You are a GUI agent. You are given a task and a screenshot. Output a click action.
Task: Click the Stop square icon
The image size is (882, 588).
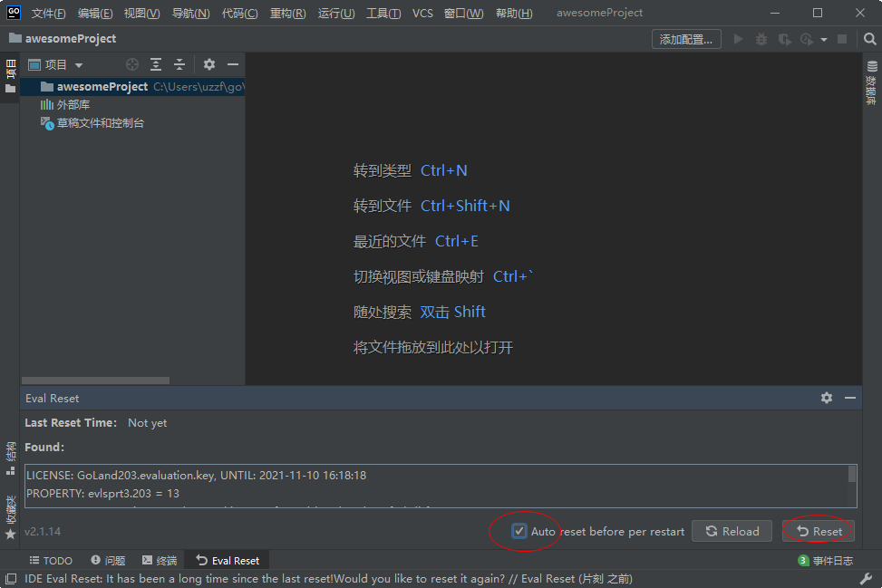[x=842, y=39]
